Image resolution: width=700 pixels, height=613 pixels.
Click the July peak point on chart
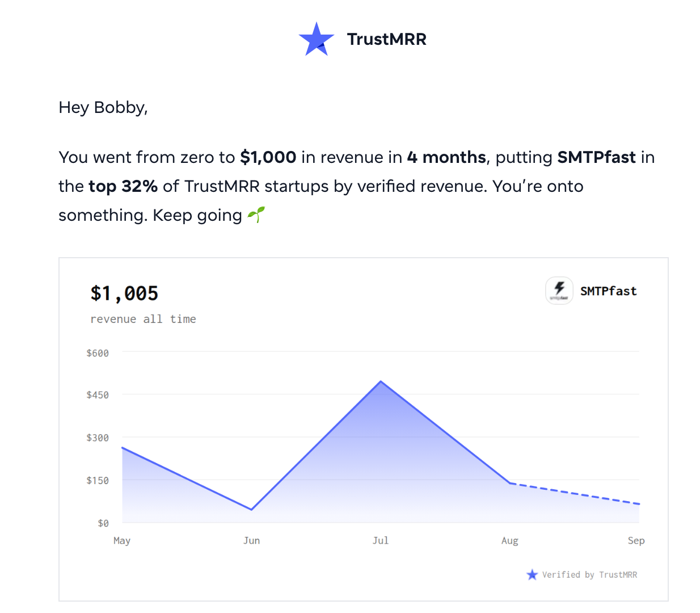point(381,381)
